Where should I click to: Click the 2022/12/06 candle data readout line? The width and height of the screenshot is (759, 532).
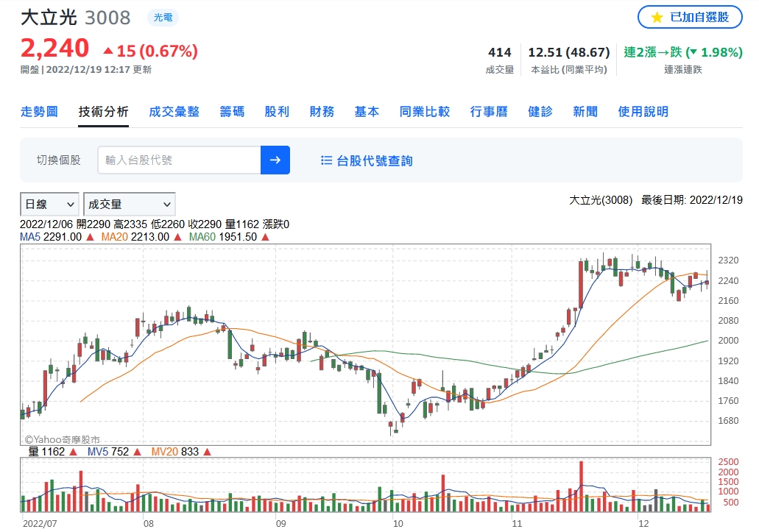tap(155, 224)
